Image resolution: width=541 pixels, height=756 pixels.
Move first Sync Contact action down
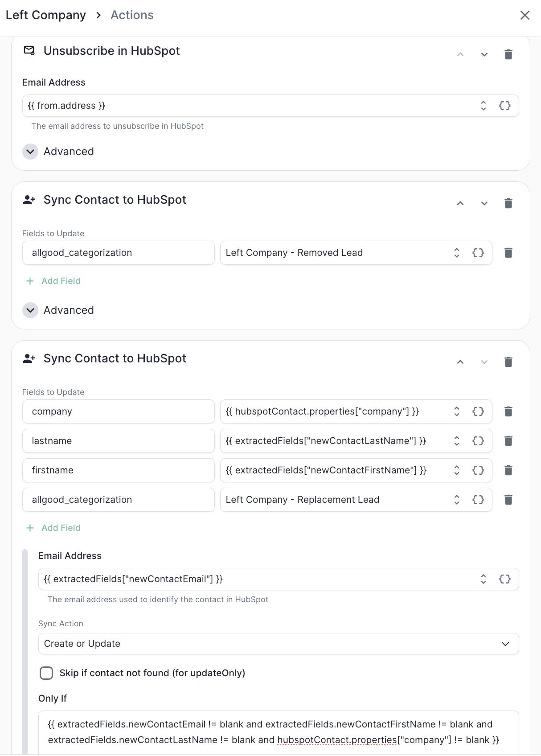[x=484, y=203]
